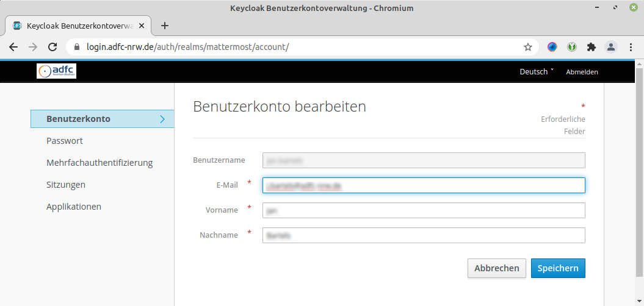
Task: Click the Abbrechen button
Action: click(496, 268)
